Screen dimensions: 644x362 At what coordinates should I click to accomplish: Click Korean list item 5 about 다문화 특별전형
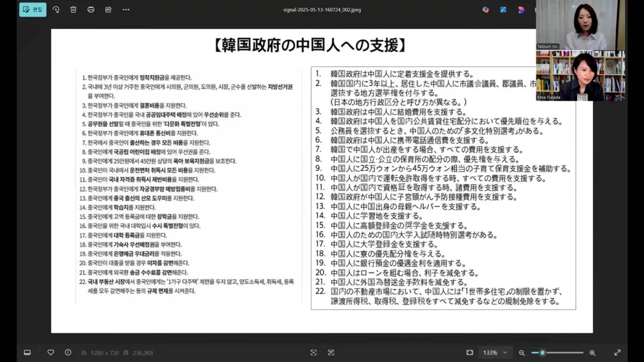[150, 124]
